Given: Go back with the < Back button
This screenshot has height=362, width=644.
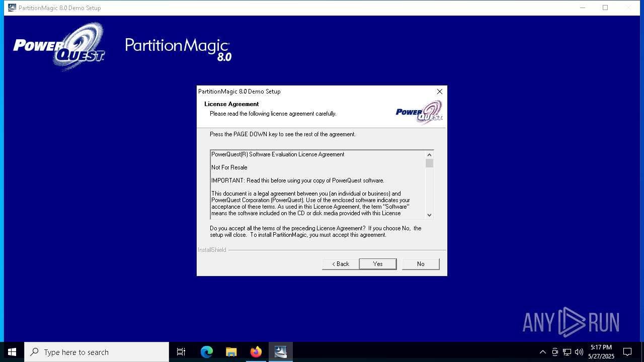Looking at the screenshot, I should 341,264.
